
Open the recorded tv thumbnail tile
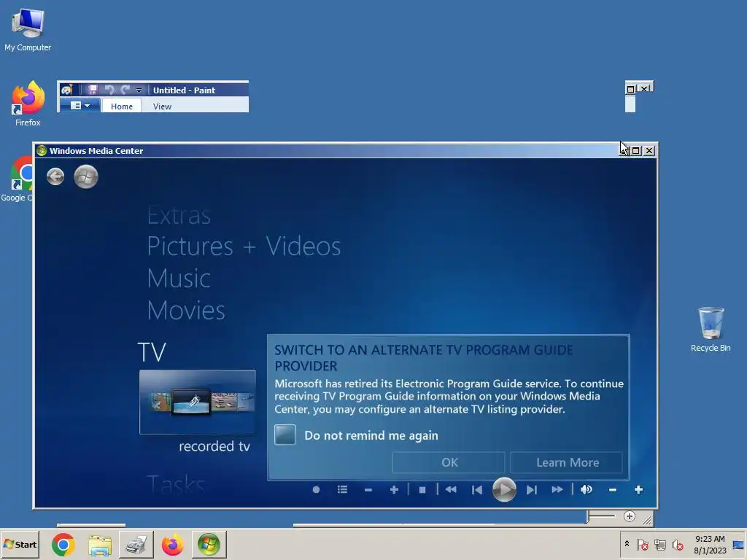[197, 402]
